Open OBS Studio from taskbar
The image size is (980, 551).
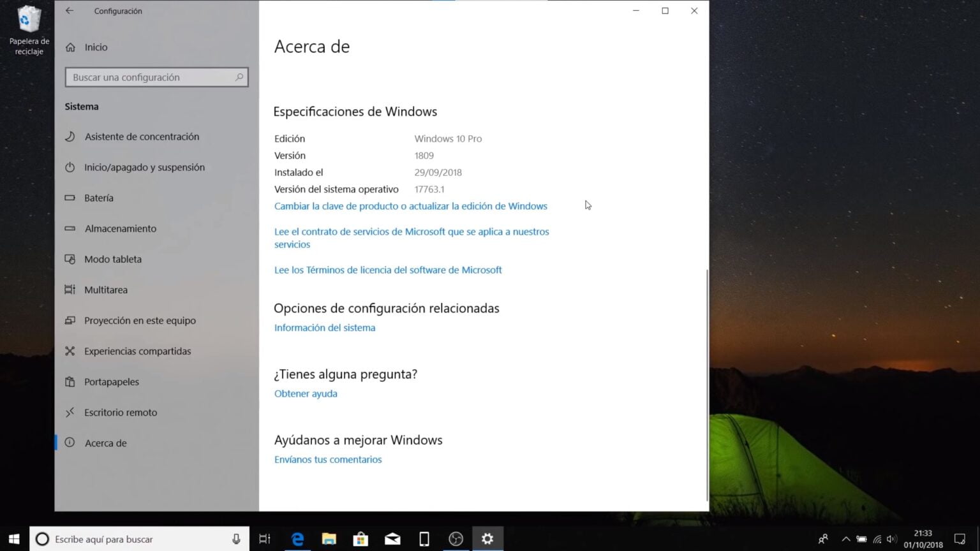point(456,539)
